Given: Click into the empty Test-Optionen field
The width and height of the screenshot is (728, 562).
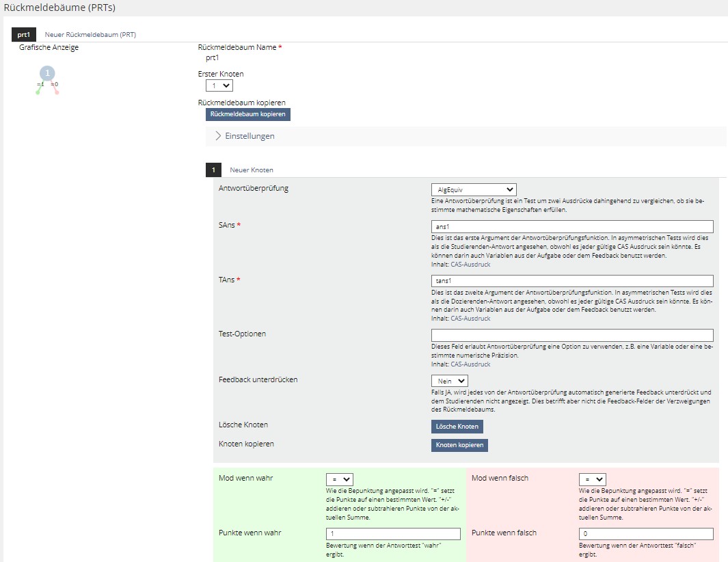Looking at the screenshot, I should [572, 335].
